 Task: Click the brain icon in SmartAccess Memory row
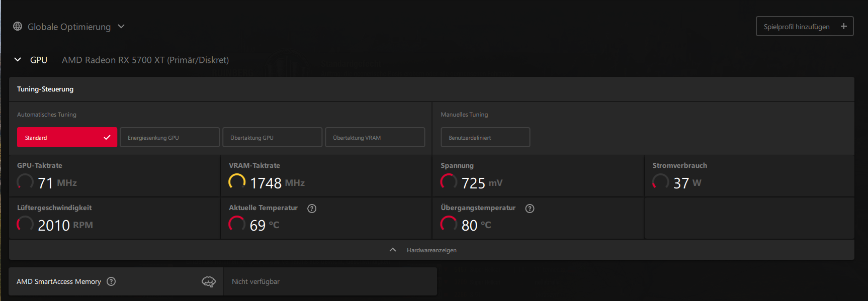point(209,281)
